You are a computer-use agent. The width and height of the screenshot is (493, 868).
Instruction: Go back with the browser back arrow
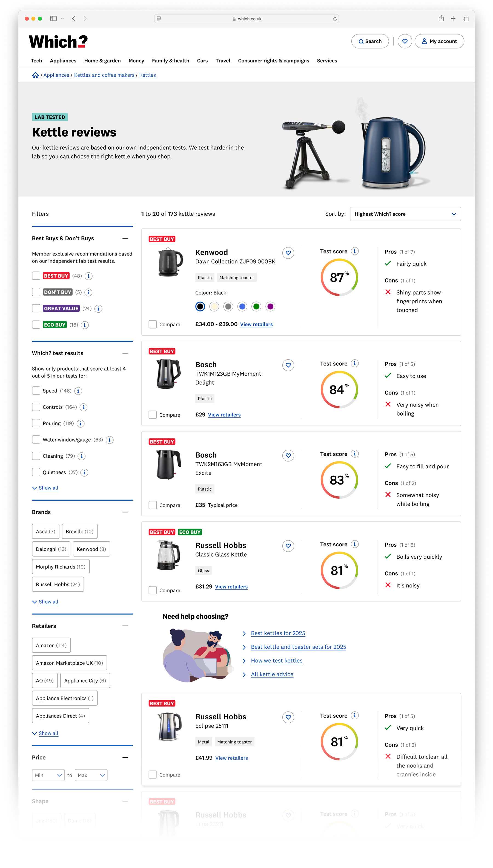tap(73, 19)
